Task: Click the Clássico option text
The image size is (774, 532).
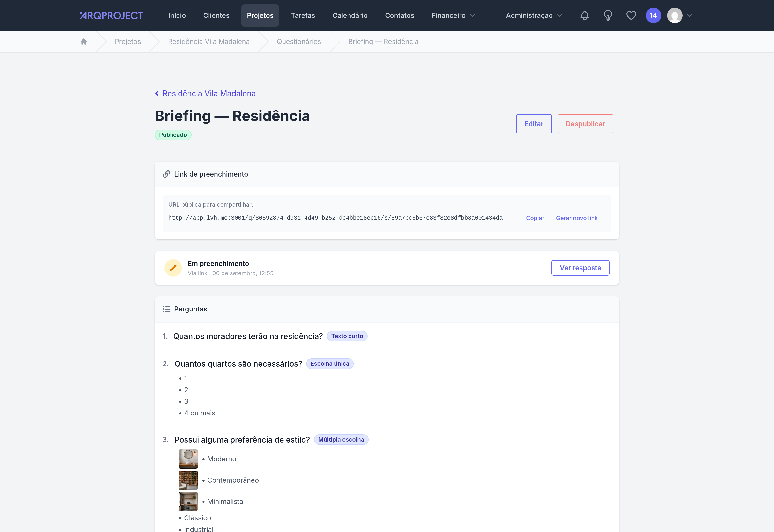Action: click(197, 518)
